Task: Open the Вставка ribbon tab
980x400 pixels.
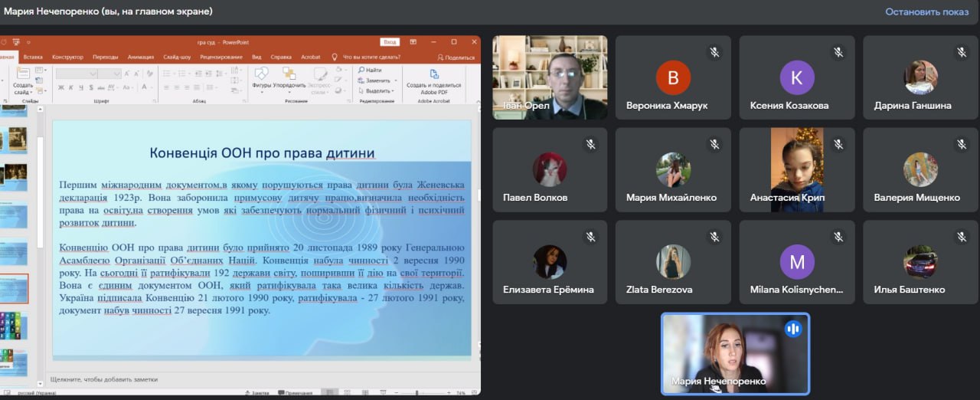Action: pyautogui.click(x=33, y=57)
